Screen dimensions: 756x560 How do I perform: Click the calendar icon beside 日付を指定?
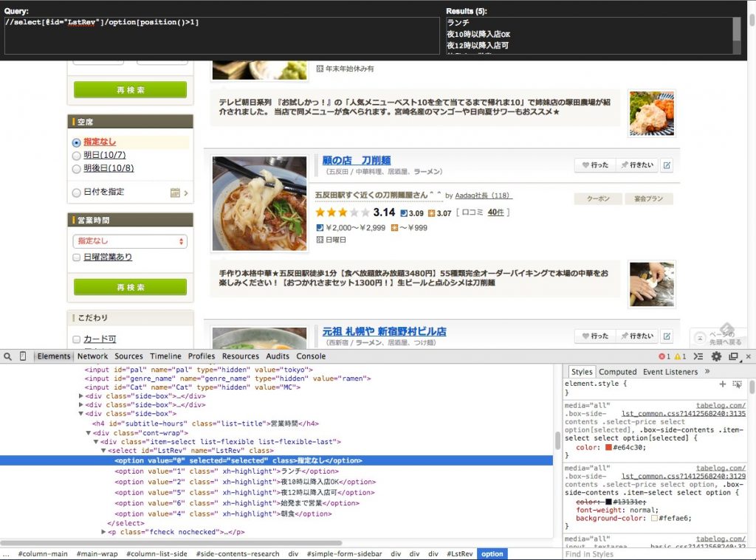pyautogui.click(x=175, y=193)
